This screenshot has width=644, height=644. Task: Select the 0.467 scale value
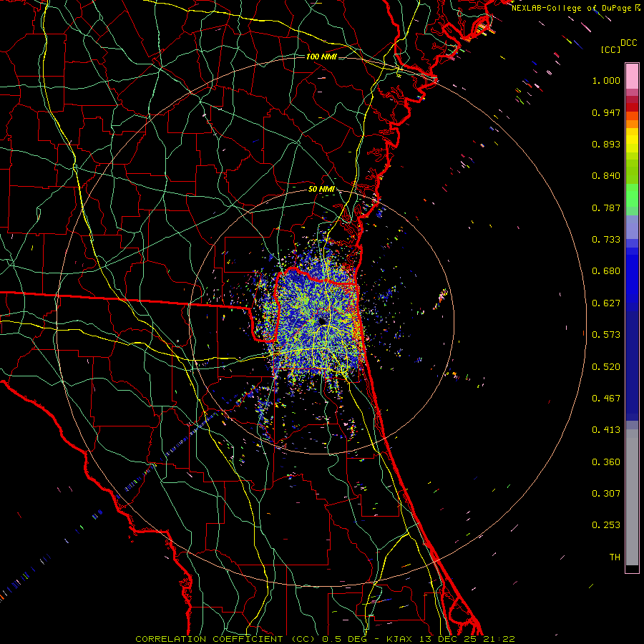[606, 399]
